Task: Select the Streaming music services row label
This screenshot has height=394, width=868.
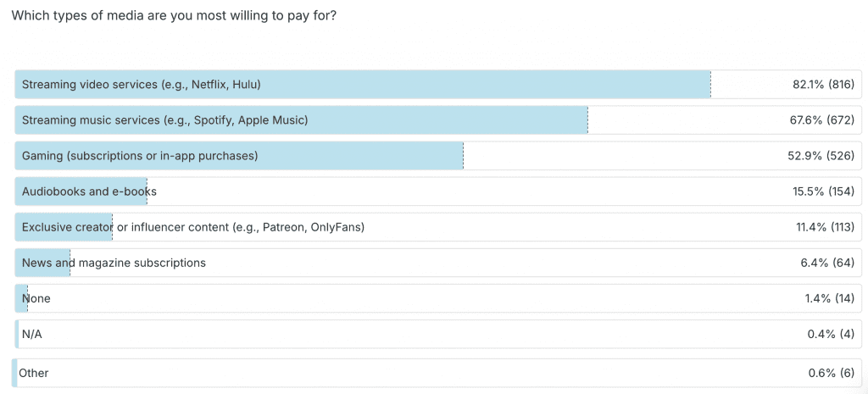Action: coord(164,120)
